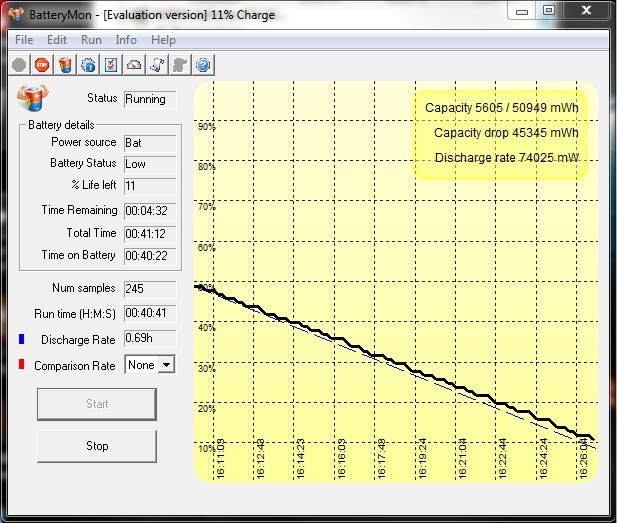Click the Time Remaining value field
The image size is (617, 523).
(150, 211)
